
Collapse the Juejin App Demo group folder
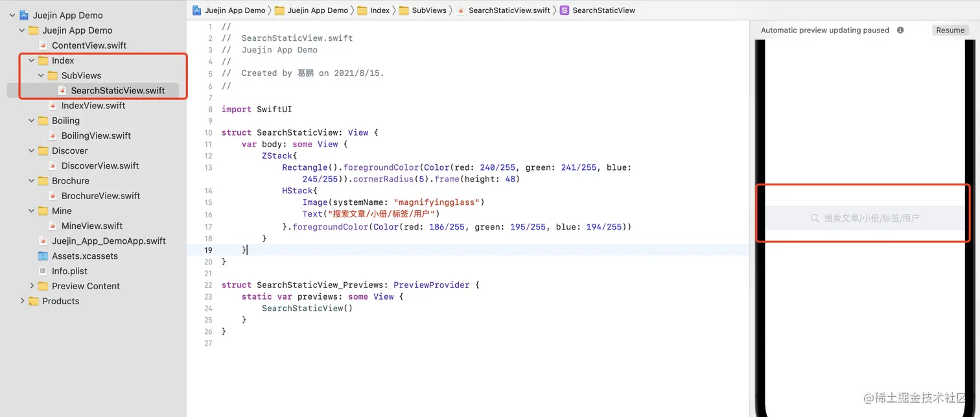pos(22,30)
